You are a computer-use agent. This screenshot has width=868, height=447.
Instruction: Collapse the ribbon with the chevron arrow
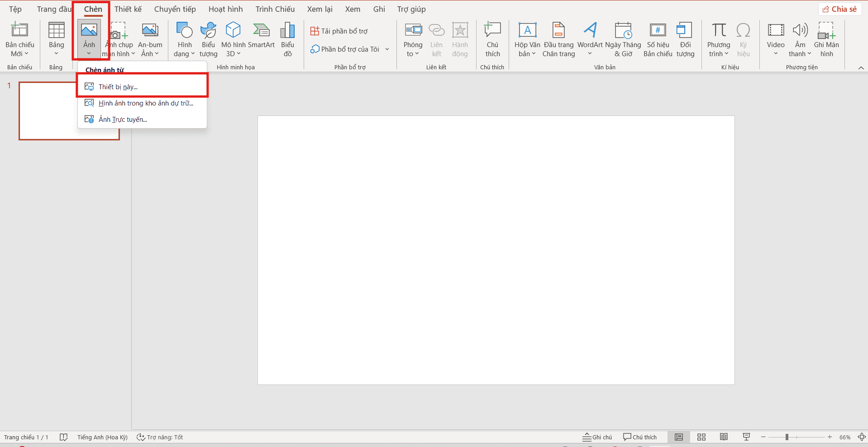(861, 67)
